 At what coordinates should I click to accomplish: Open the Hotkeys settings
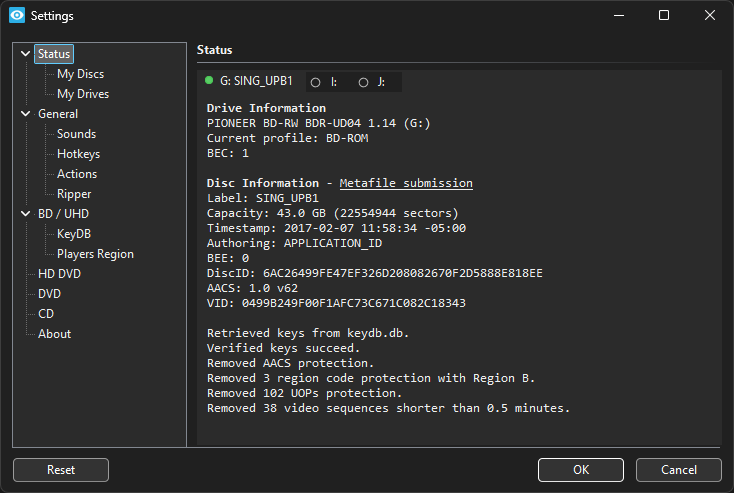[79, 154]
